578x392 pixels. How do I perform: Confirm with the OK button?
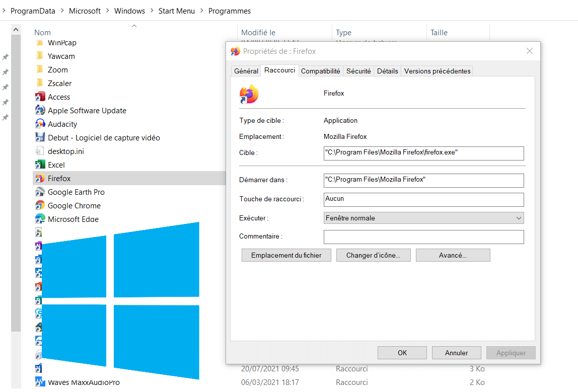pos(402,353)
